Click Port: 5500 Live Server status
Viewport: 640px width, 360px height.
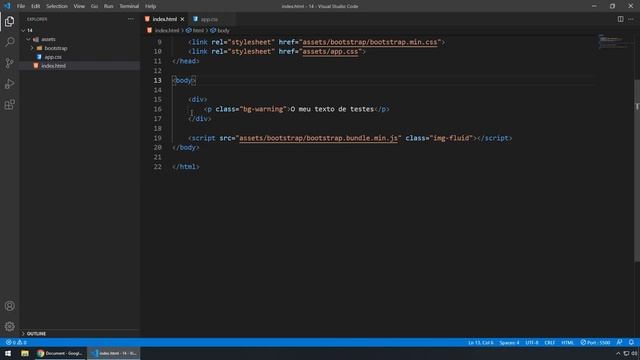tap(595, 342)
